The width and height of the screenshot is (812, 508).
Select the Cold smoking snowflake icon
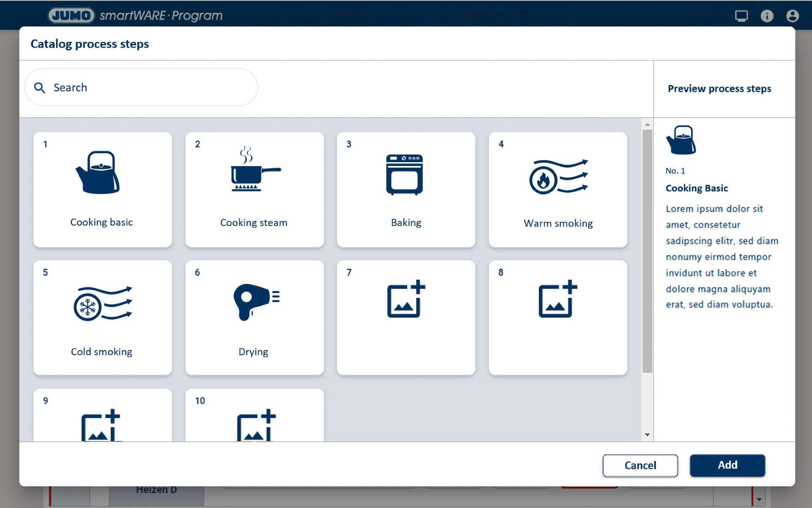tap(102, 304)
